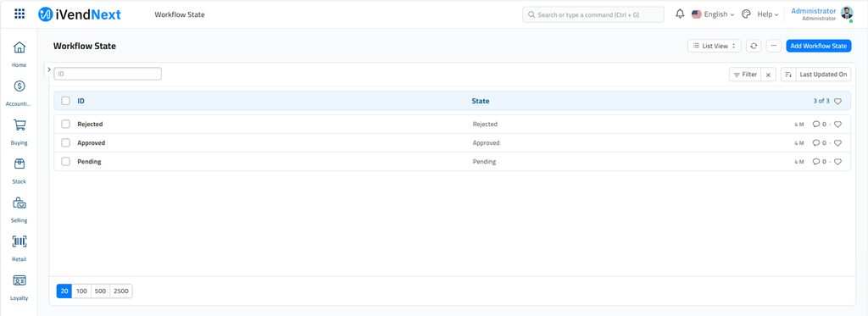Screen dimensions: 868x316
Task: Open the three-dots more menu
Action: [774, 46]
